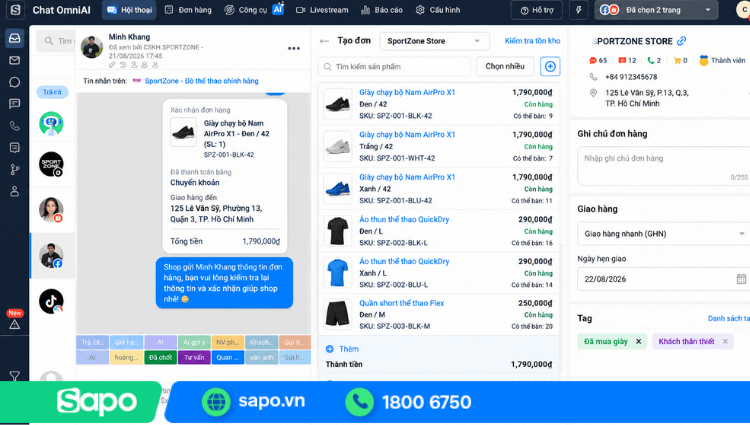Click the review note sidebar icon
This screenshot has height=425, width=750.
[x=14, y=148]
